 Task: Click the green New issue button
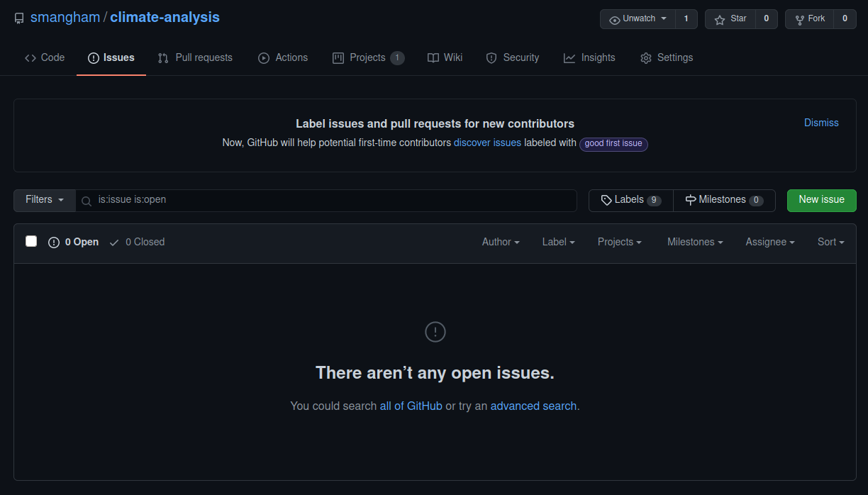(x=821, y=200)
